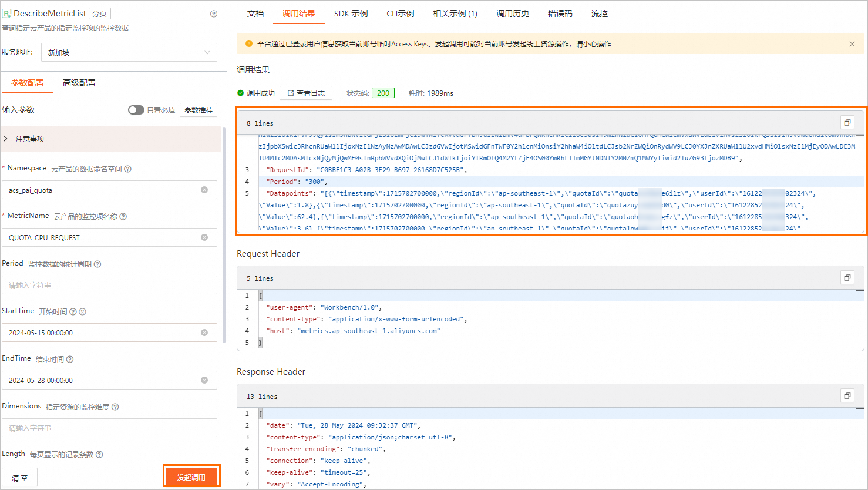This screenshot has width=868, height=490.
Task: Open the Length help question icon
Action: tap(99, 454)
